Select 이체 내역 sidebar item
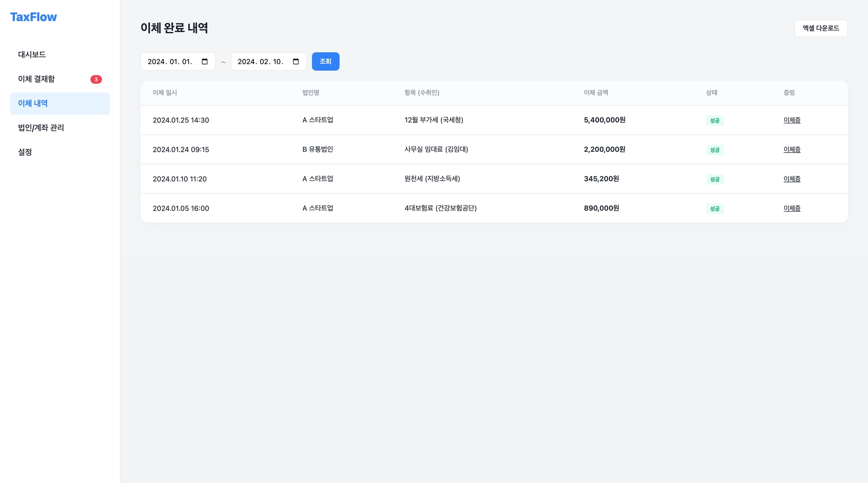This screenshot has width=868, height=483. [33, 103]
